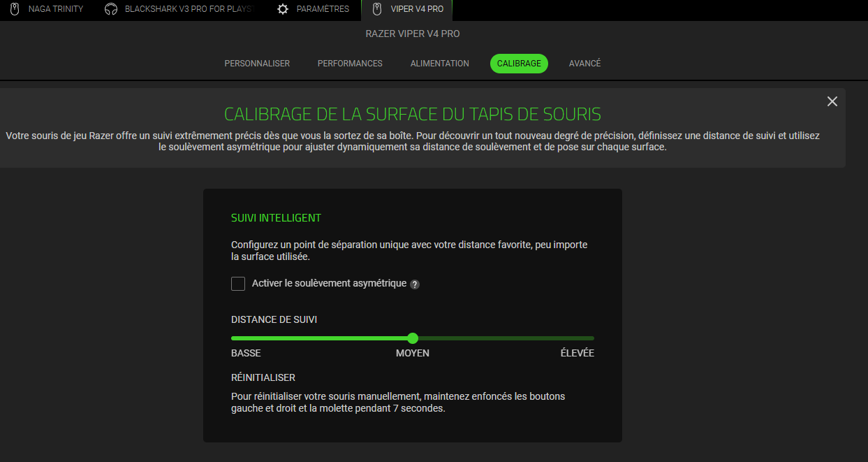Select the Viper V4 Pro tab
Image resolution: width=868 pixels, height=462 pixels.
(407, 9)
